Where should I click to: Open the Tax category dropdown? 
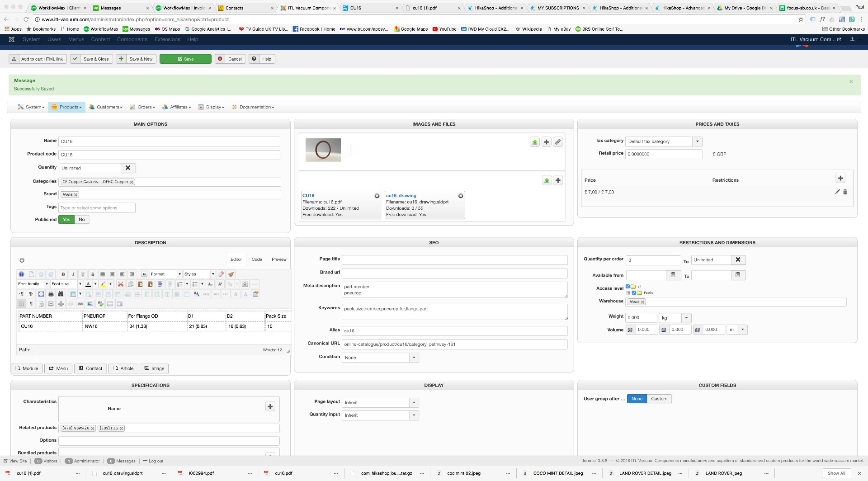[x=697, y=141]
